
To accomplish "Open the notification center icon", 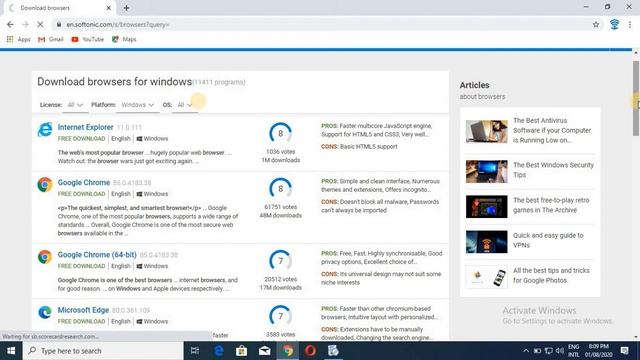I will (x=624, y=351).
